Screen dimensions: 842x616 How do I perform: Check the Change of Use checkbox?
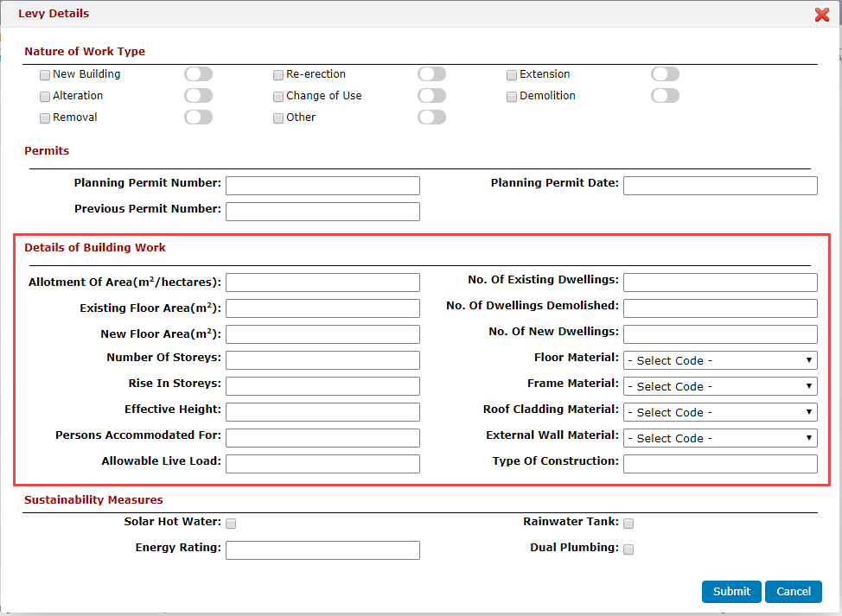coord(278,97)
